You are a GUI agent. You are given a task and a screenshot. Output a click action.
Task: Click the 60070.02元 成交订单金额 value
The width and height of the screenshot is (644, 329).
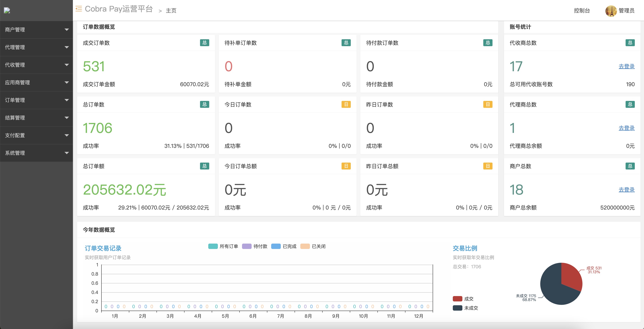click(194, 84)
